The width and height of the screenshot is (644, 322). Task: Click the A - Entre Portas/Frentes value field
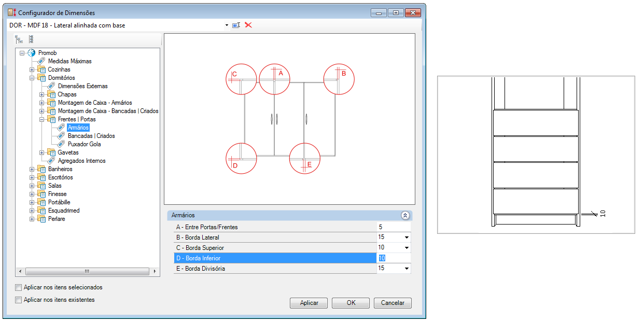(x=394, y=227)
